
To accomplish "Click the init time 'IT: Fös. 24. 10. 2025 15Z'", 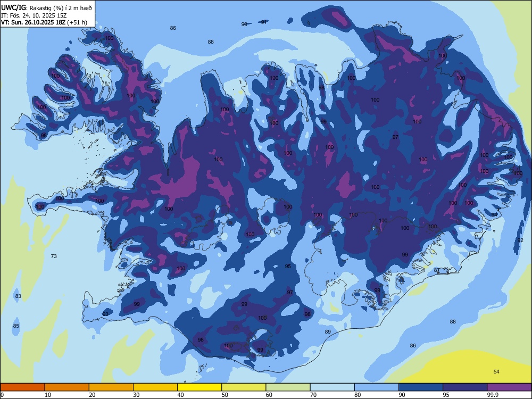I will [x=34, y=15].
